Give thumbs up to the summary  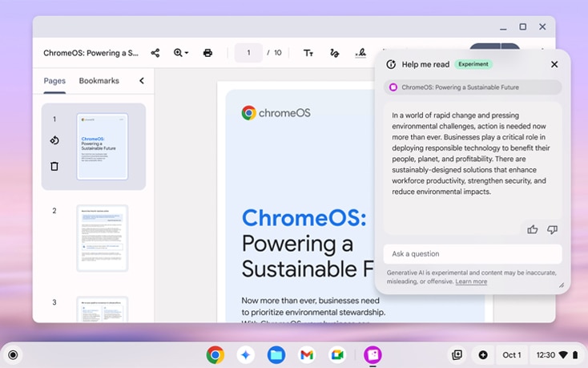(533, 229)
